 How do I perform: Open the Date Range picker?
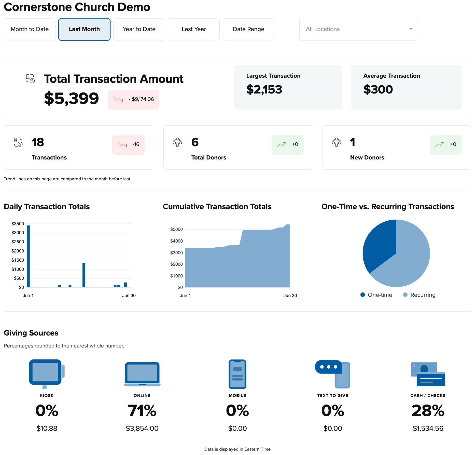pos(248,29)
